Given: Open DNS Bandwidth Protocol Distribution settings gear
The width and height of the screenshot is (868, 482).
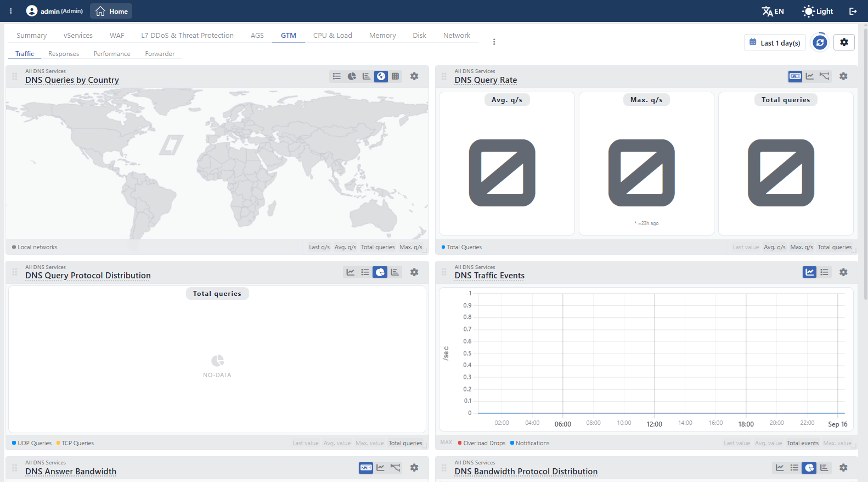Looking at the screenshot, I should click(843, 468).
